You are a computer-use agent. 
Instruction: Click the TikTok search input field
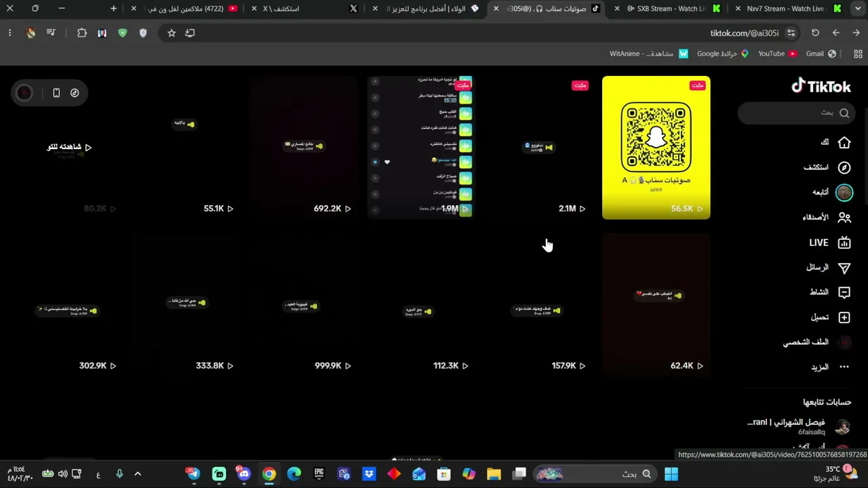[x=796, y=113]
